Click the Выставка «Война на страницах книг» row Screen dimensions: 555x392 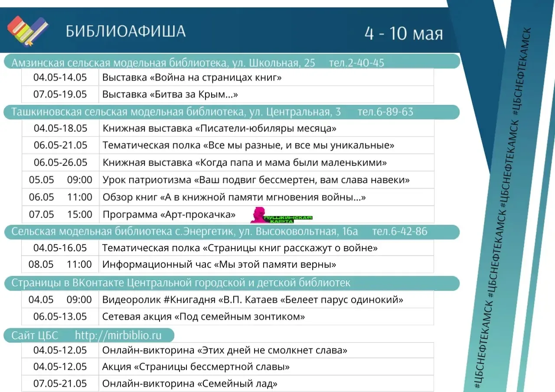(228, 78)
